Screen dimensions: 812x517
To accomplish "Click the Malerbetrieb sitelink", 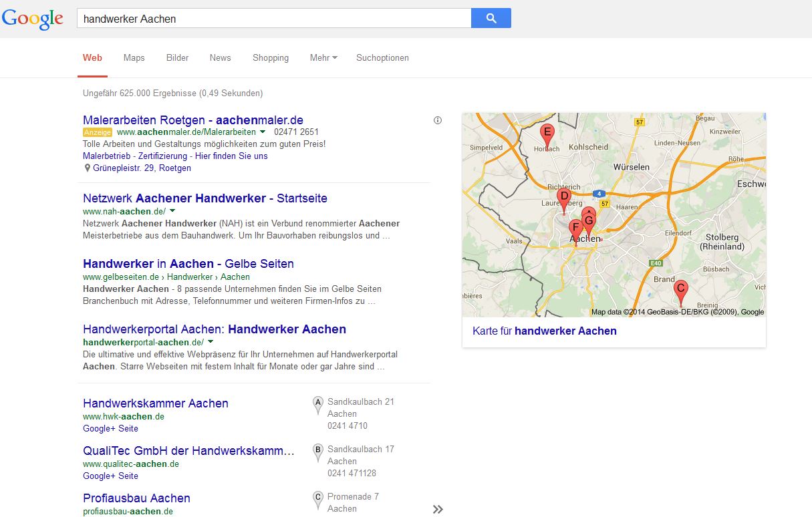I will click(107, 156).
